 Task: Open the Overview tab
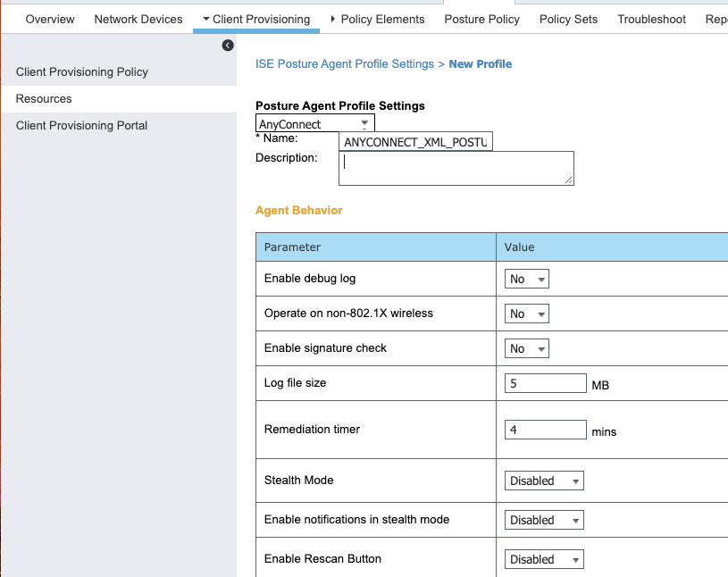[50, 19]
